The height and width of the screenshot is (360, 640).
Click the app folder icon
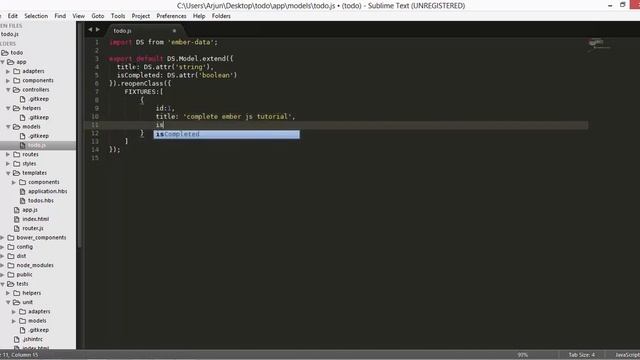tap(11, 62)
